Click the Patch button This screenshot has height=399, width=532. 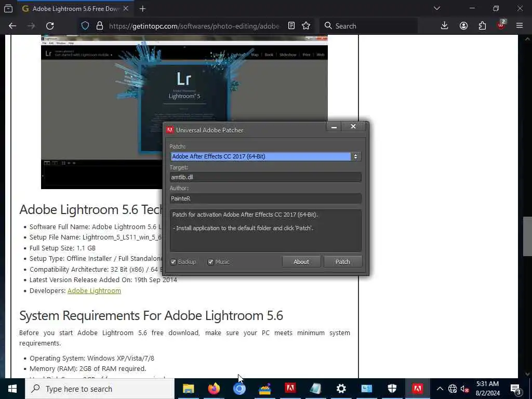pos(343,262)
